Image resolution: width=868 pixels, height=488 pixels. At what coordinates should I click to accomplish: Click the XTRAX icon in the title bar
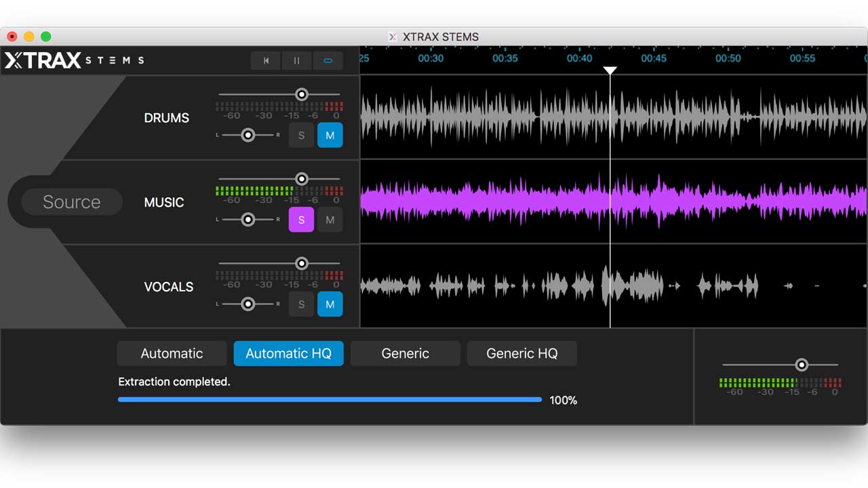point(392,37)
